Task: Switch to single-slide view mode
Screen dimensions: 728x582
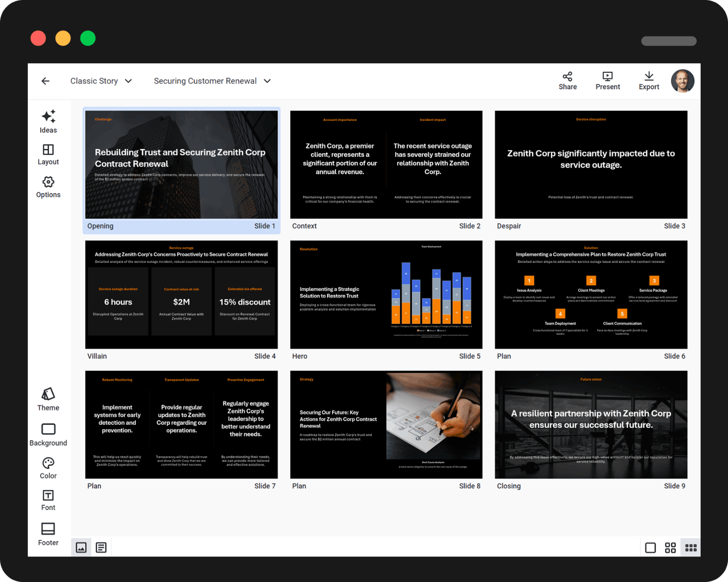Action: [x=650, y=547]
